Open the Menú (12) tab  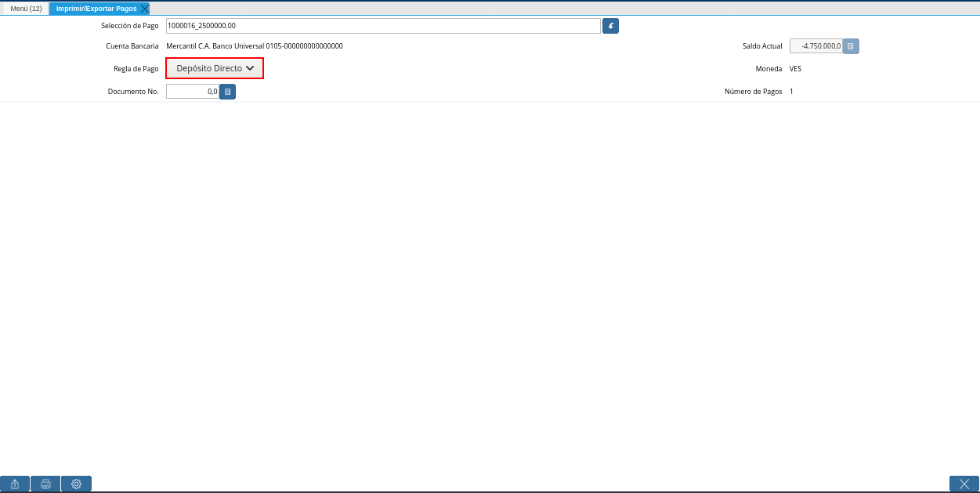point(26,9)
